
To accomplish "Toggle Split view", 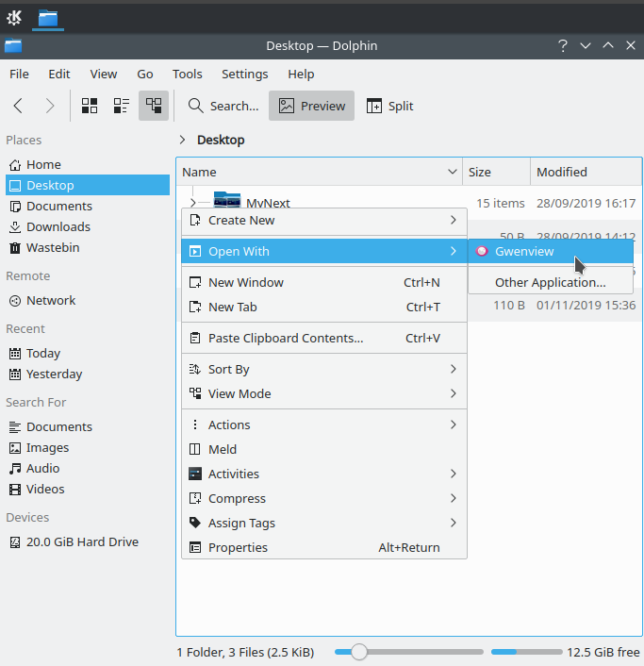I will 389,106.
